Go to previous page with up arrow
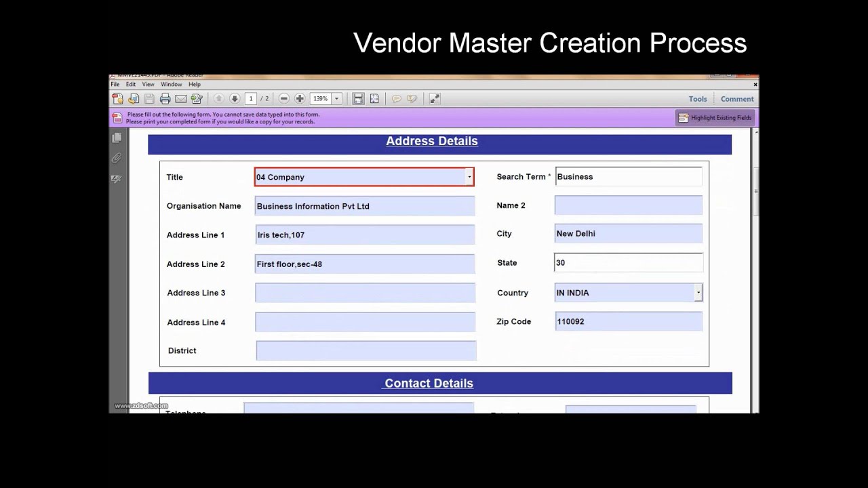The height and width of the screenshot is (488, 868). coord(218,99)
